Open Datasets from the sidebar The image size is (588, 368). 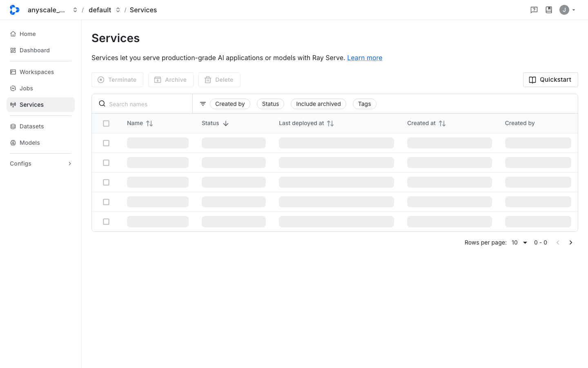pos(40,126)
